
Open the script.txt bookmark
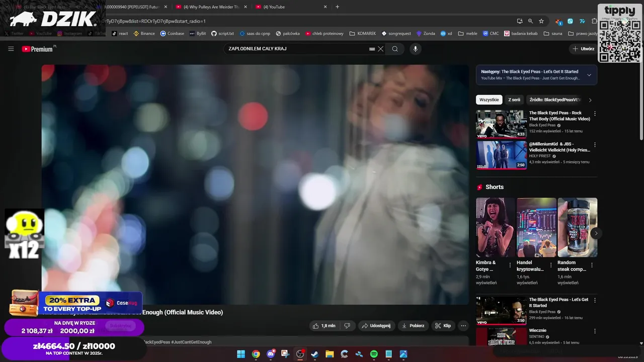click(222, 33)
